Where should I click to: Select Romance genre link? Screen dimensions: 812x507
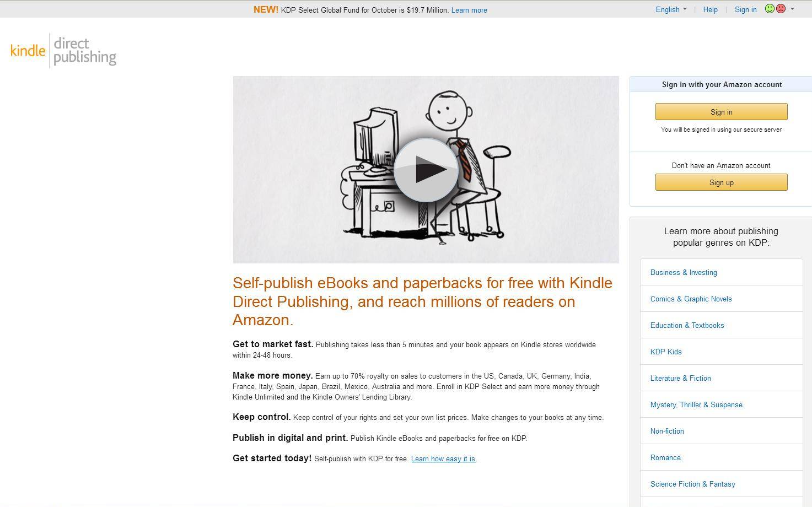pos(665,457)
